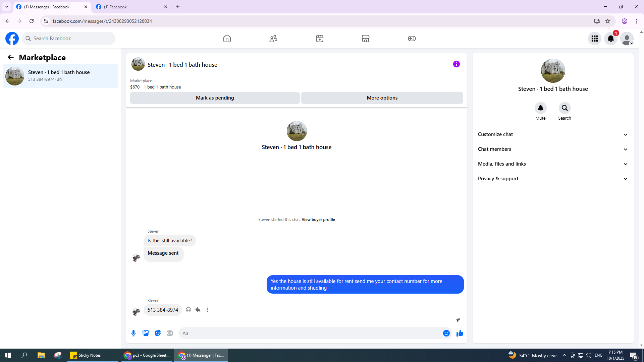Click the blue reply message bubble
Image resolution: width=644 pixels, height=362 pixels.
(x=365, y=285)
